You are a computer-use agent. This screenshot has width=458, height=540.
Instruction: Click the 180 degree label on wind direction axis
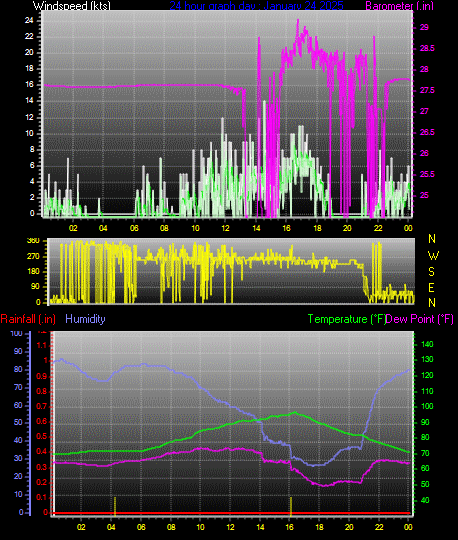click(x=33, y=271)
